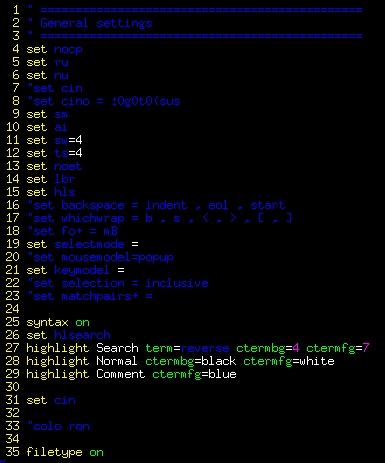
Task: Click 'keymodel' on line 21
Action: [82, 271]
